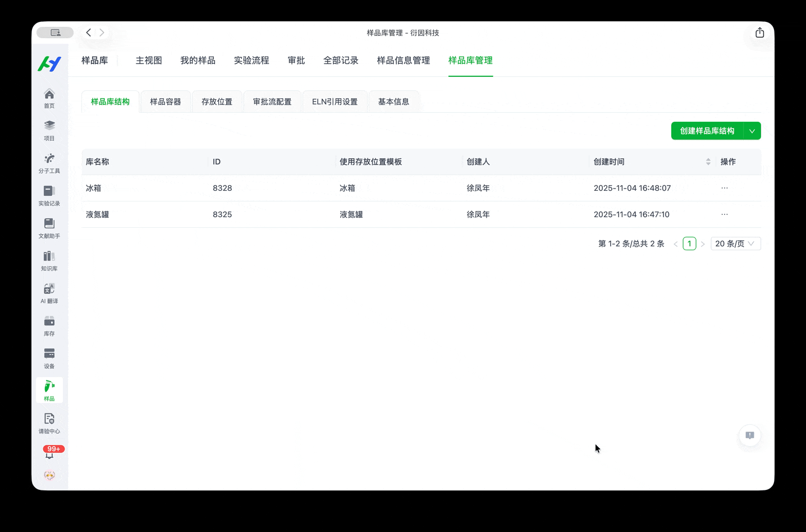Expand the 创建样品库结构 dropdown arrow
This screenshot has height=532, width=806.
(752, 131)
